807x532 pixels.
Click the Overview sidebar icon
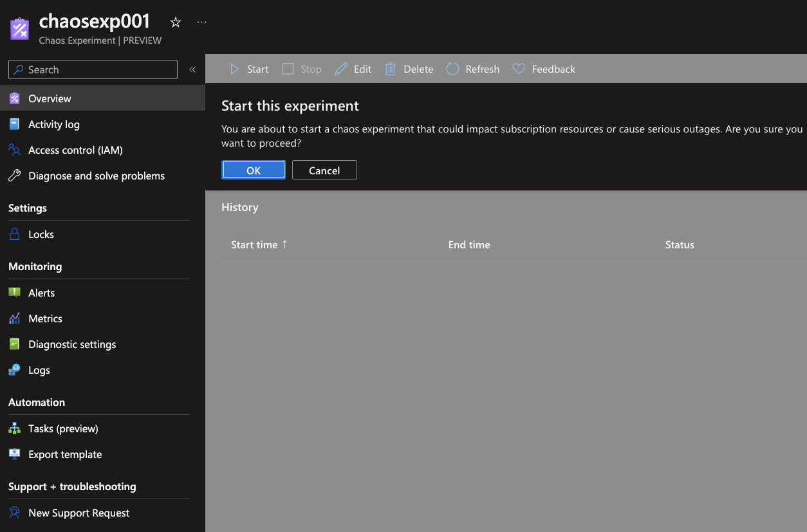click(x=14, y=98)
